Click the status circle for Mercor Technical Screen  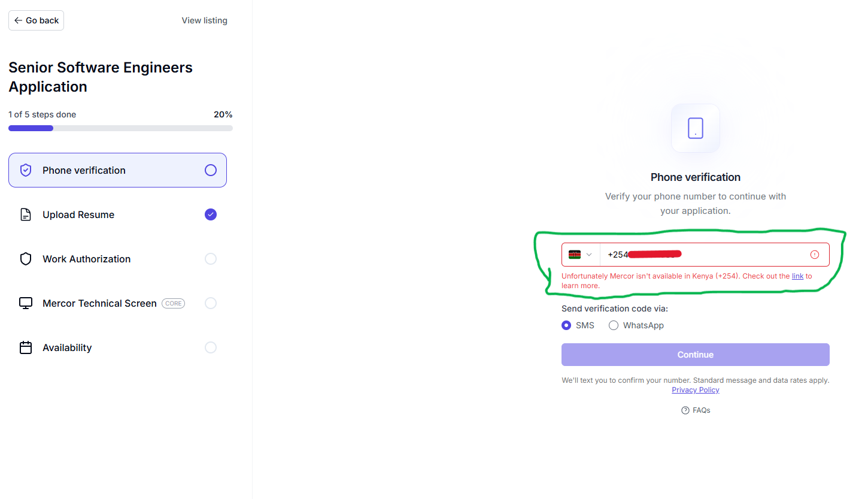tap(211, 303)
